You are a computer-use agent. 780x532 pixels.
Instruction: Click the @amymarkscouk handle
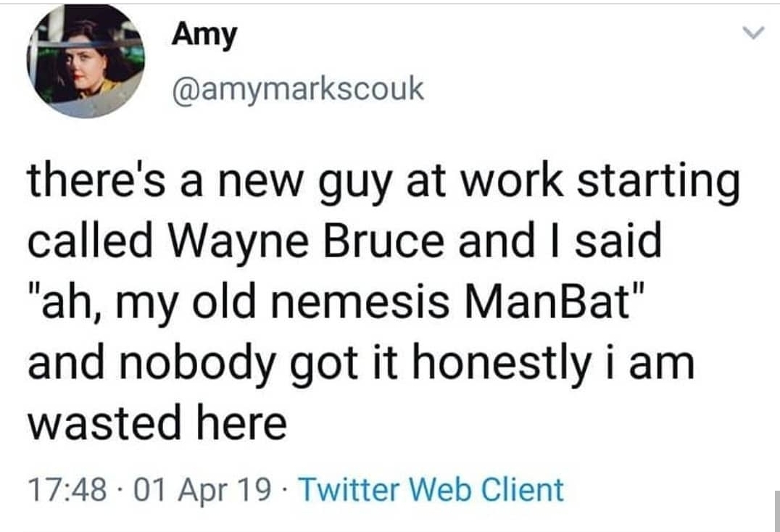(297, 90)
